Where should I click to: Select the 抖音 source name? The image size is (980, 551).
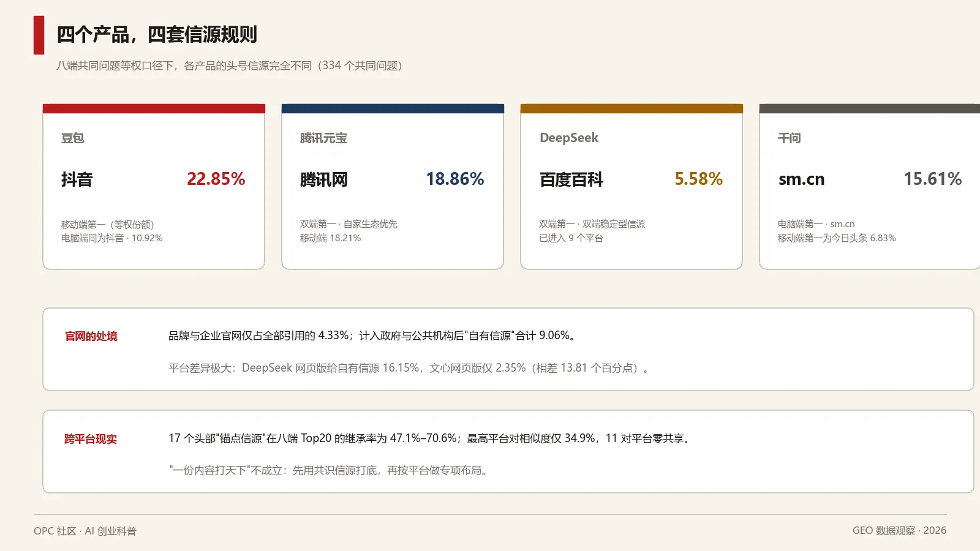[77, 179]
